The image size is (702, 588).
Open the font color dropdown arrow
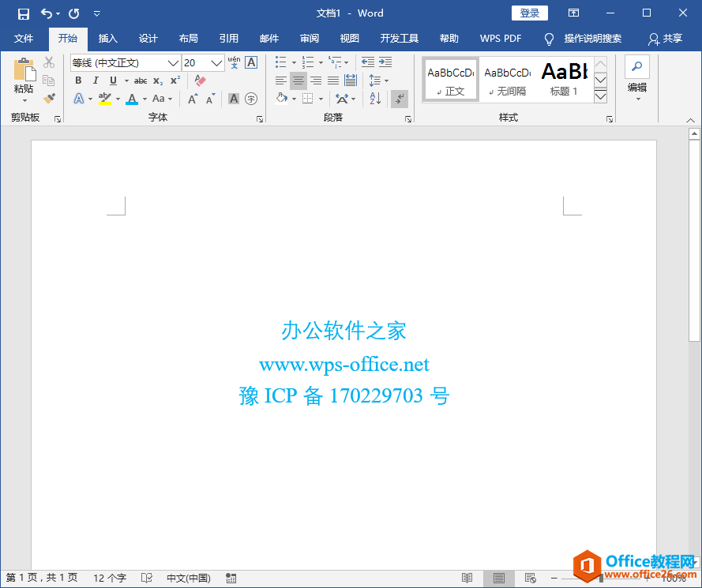click(145, 99)
